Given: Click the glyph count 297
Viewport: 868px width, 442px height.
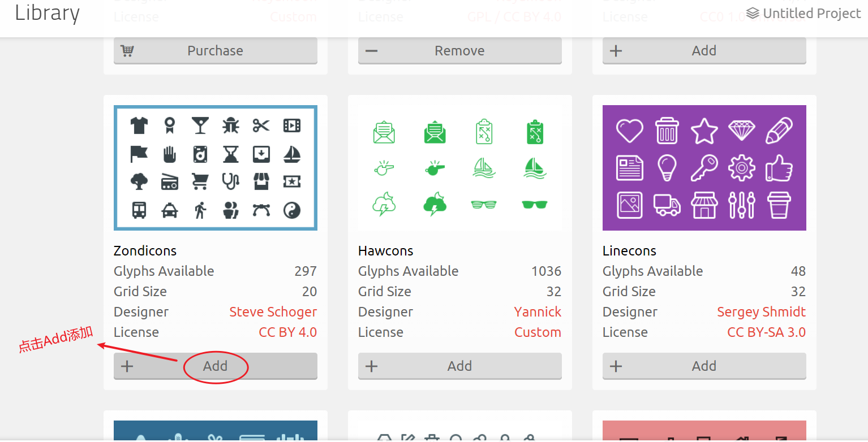Looking at the screenshot, I should coord(306,271).
